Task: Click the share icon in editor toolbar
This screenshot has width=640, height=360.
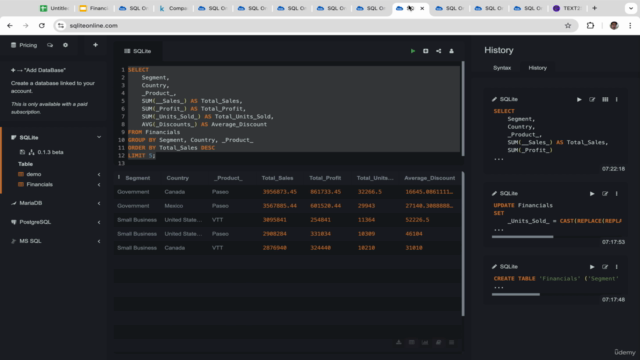Action: tap(438, 51)
